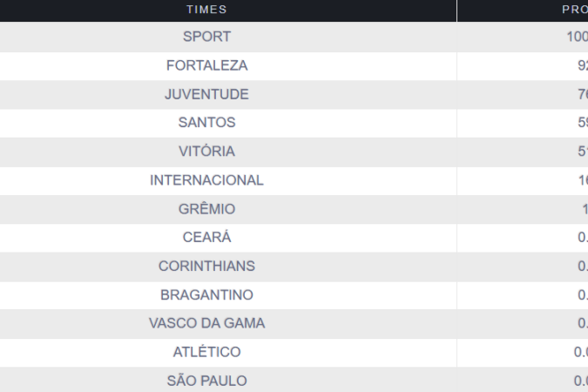Click the VITÓRIA team name
The image size is (588, 392).
tap(206, 152)
